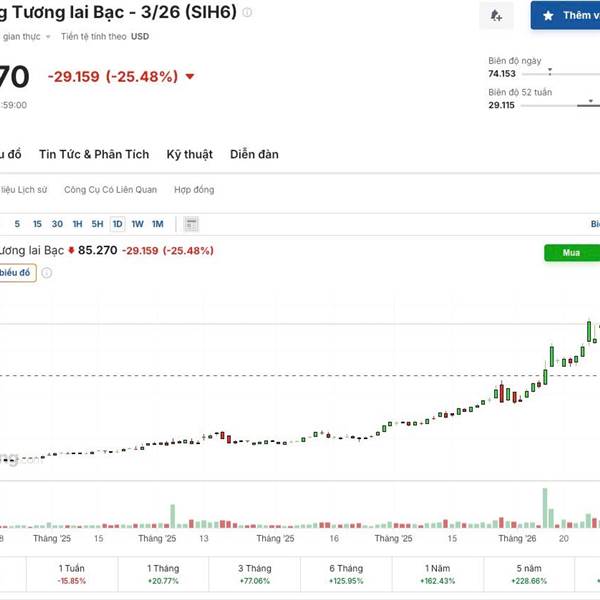Select the 30 minute chart interval
This screenshot has width=600, height=600.
57,224
